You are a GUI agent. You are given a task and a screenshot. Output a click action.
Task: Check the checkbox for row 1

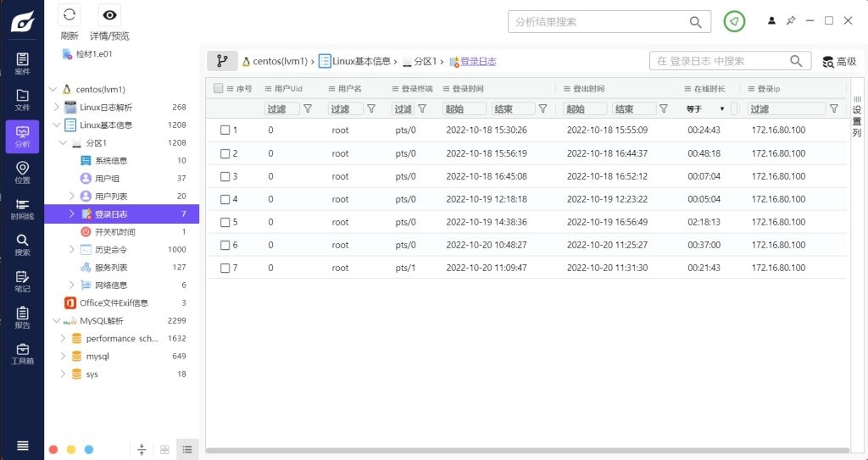tap(225, 130)
